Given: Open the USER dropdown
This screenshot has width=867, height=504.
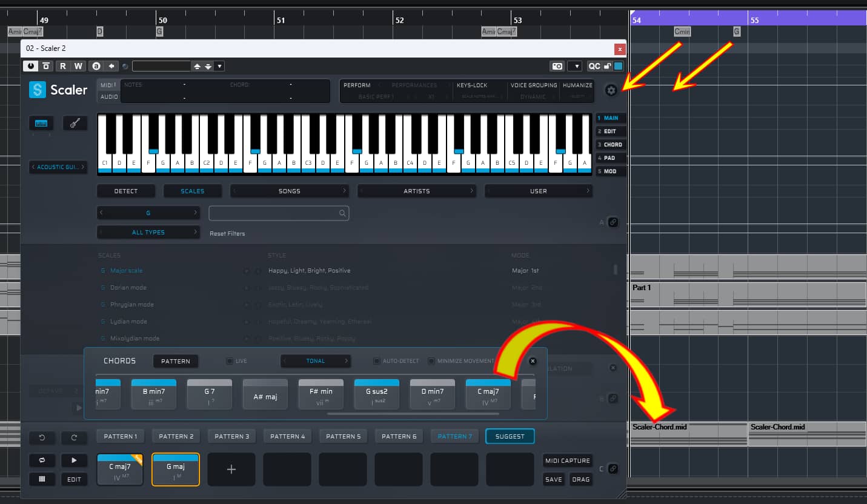Looking at the screenshot, I should coord(539,191).
